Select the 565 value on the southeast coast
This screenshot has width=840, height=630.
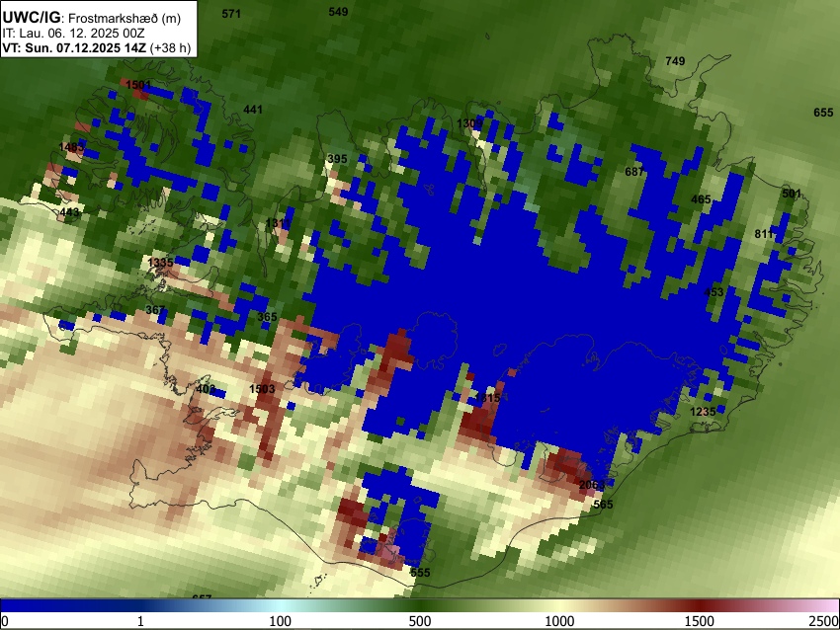click(x=603, y=505)
